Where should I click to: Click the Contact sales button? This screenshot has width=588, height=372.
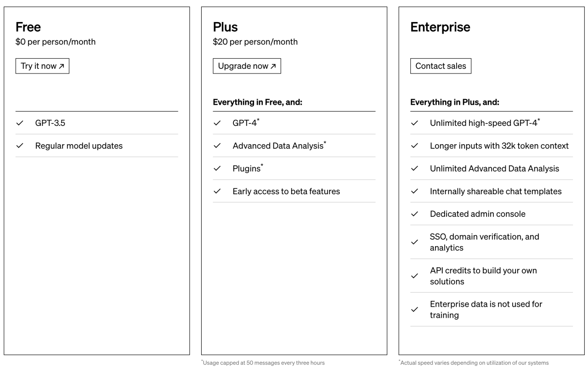(441, 66)
